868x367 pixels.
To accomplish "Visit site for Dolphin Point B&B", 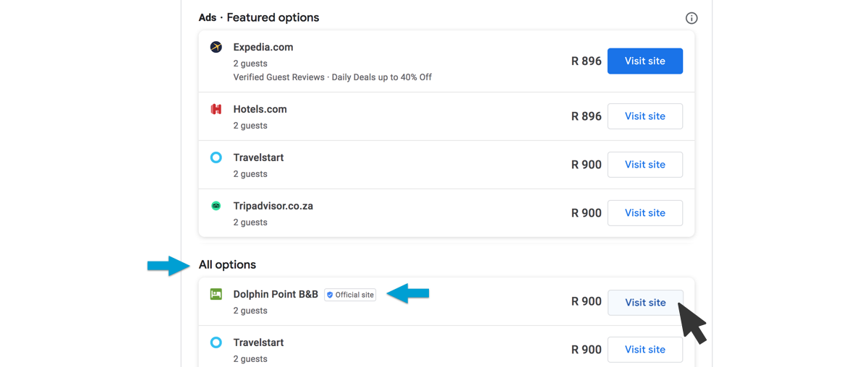I will coord(645,303).
